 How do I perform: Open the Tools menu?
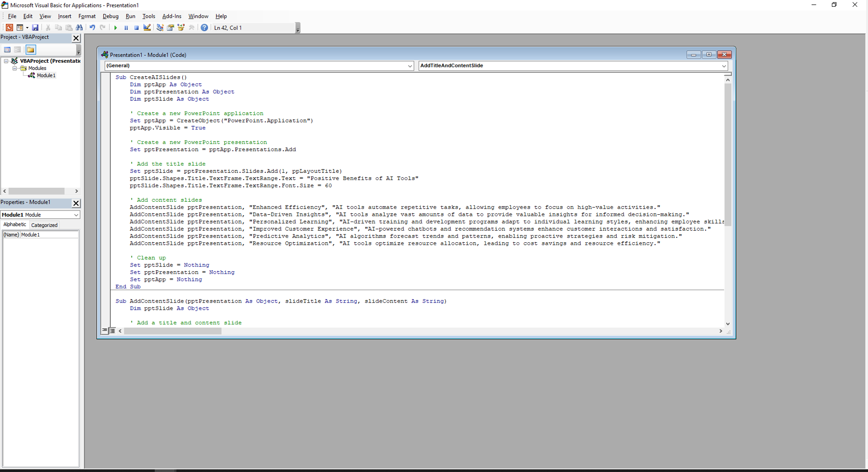149,16
